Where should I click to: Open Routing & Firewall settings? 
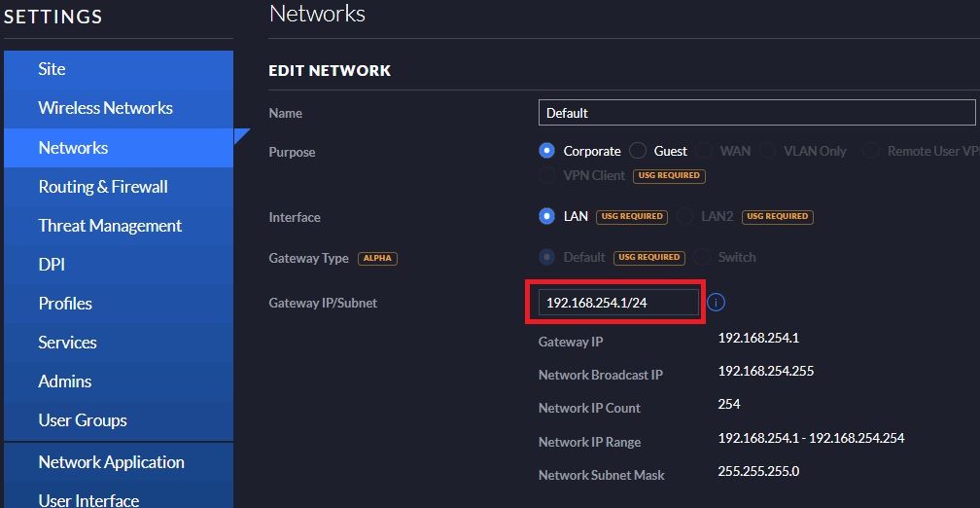[103, 187]
